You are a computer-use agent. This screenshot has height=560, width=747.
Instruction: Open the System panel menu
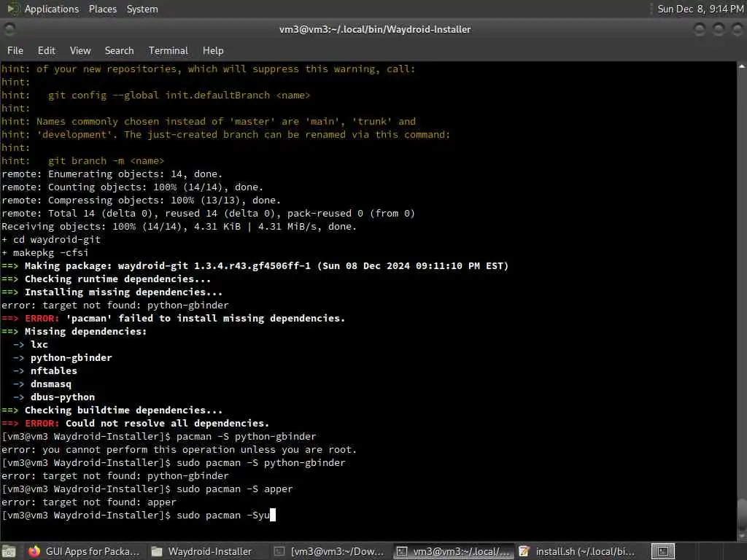[142, 9]
